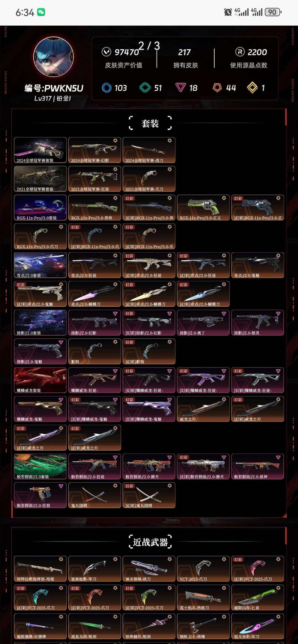This screenshot has width=298, height=644.
Task: Open the WeChat notification icon in status bar
Action: (x=41, y=12)
